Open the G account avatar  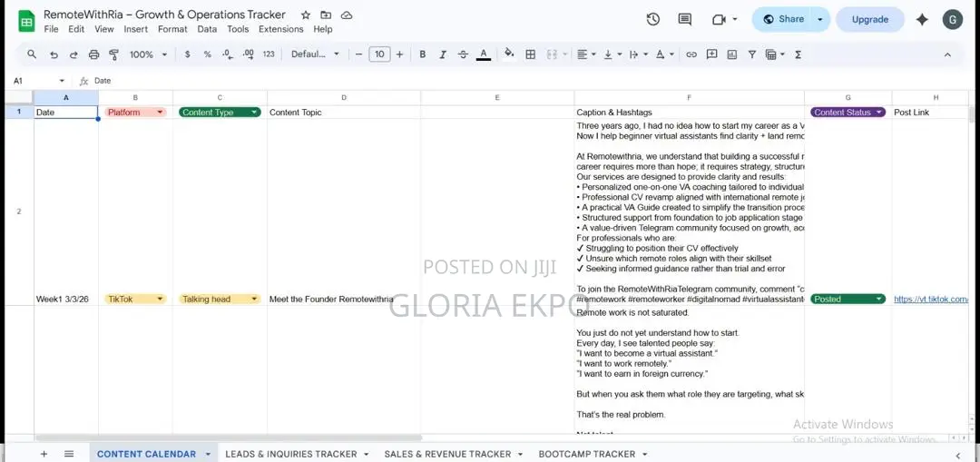(953, 19)
